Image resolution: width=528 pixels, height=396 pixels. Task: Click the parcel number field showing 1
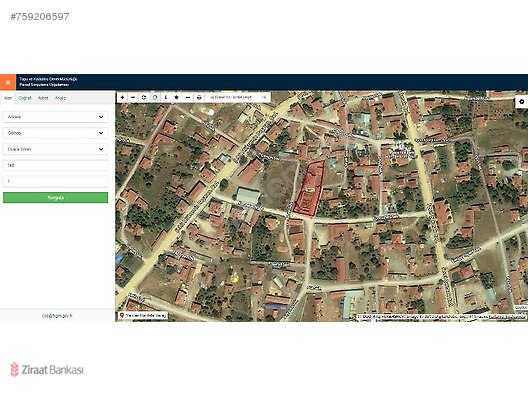coord(56,182)
